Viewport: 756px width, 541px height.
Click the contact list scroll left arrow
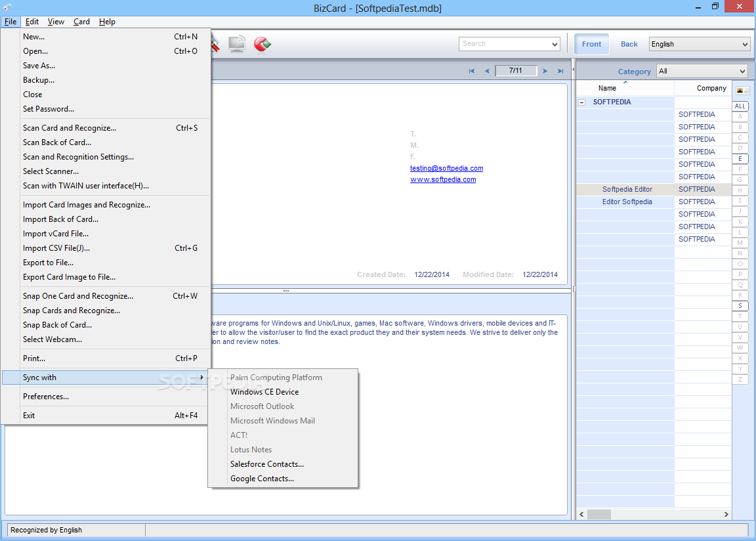581,515
